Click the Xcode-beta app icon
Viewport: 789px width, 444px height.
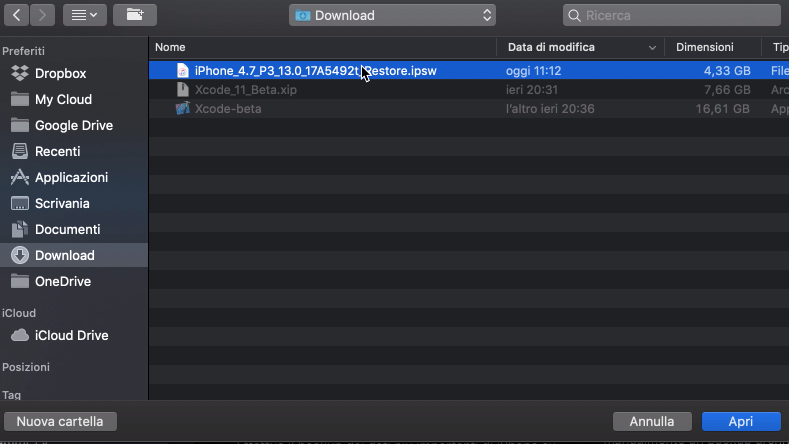coord(183,108)
